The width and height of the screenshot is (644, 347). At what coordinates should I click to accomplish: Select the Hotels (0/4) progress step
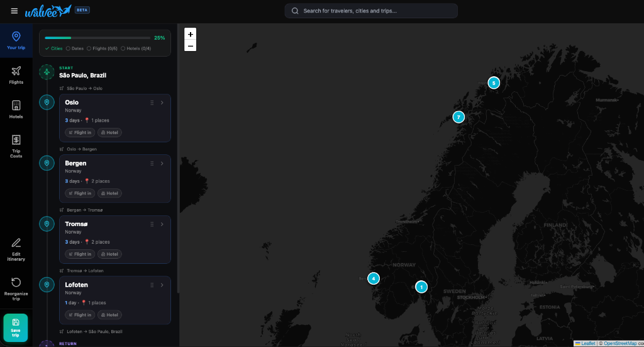point(136,48)
